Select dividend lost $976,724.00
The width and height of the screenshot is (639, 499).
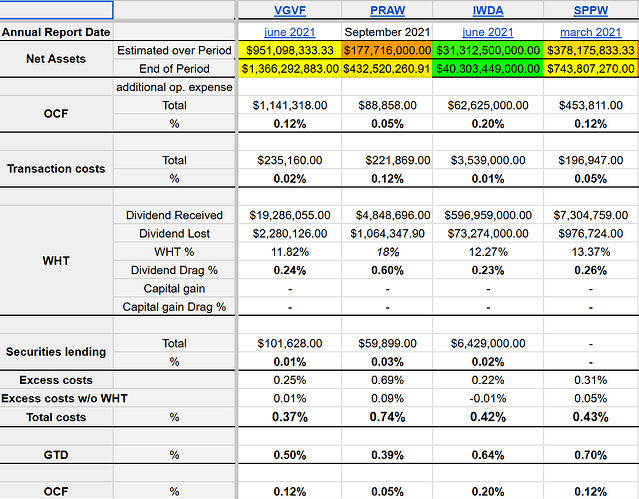coord(591,234)
